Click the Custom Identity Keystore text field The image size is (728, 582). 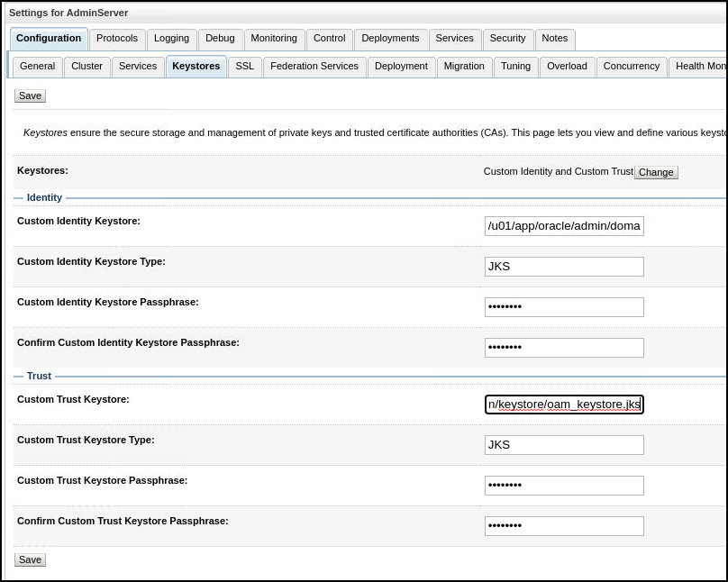pos(564,225)
